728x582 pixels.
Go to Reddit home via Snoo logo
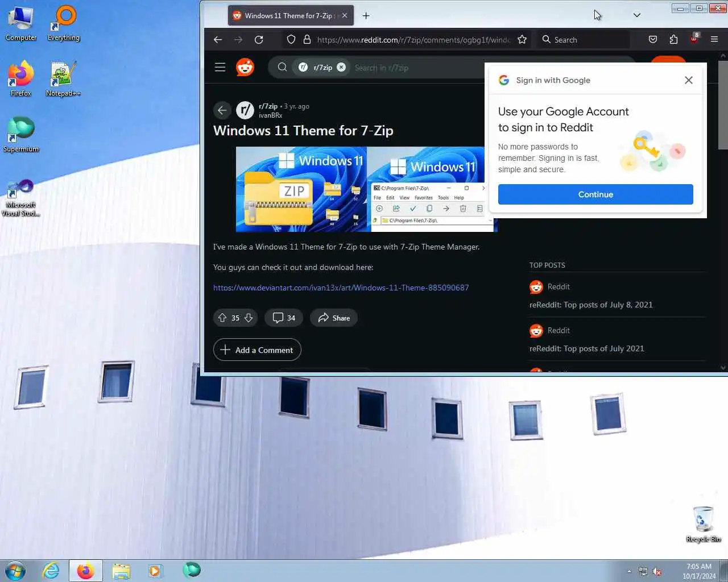(245, 68)
